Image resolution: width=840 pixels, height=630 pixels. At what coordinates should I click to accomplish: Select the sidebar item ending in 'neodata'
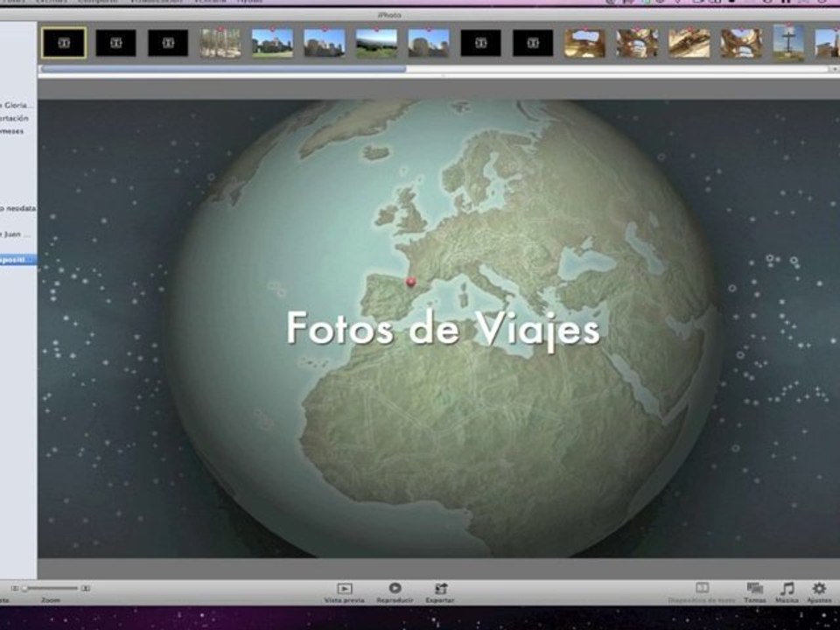tap(18, 208)
